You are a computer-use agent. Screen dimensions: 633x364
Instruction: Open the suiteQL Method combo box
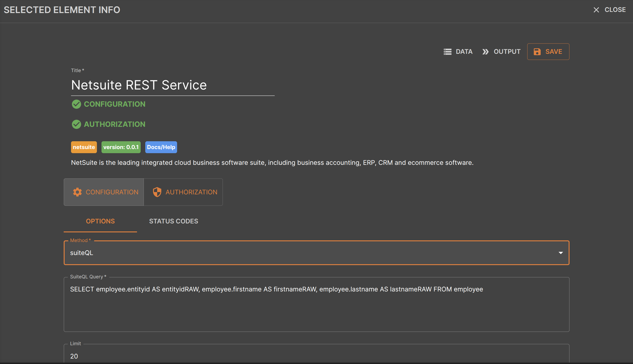pyautogui.click(x=316, y=253)
